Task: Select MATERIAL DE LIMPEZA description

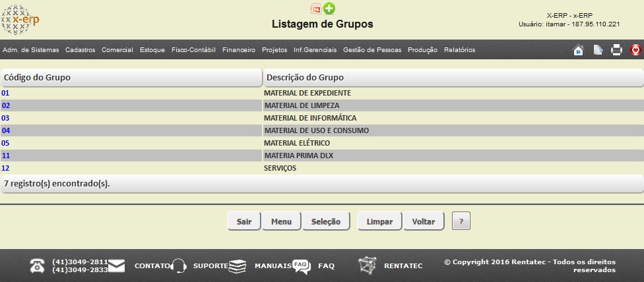Action: 302,105
